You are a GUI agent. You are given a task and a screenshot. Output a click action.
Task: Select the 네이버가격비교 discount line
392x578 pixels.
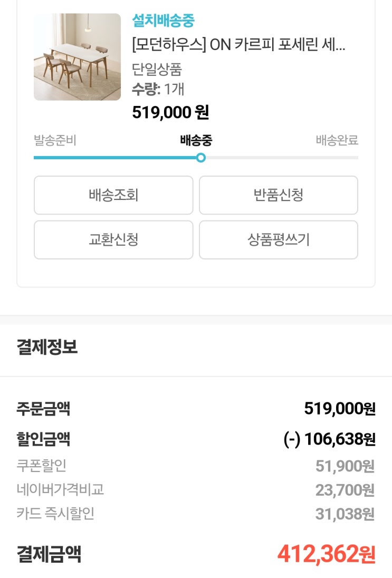pos(60,489)
